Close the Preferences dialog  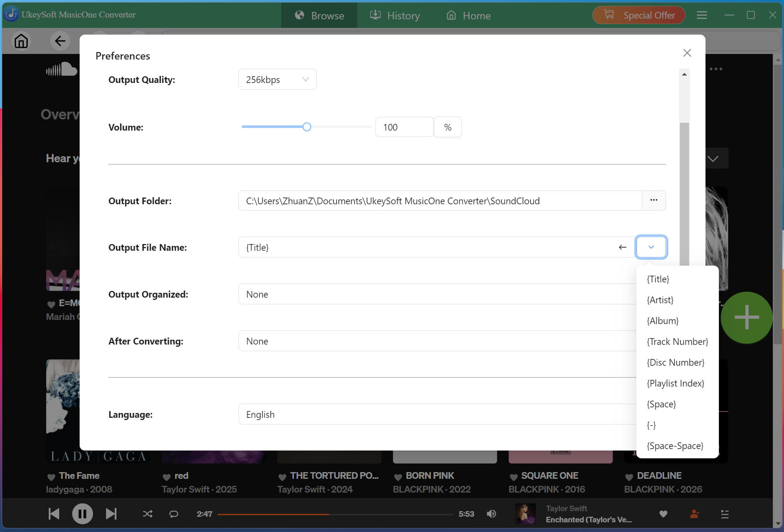[687, 53]
